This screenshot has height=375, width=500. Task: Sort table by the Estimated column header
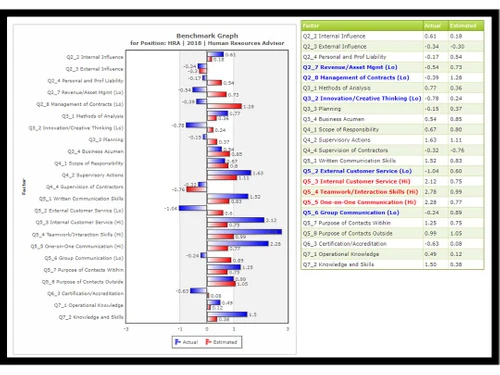[466, 26]
